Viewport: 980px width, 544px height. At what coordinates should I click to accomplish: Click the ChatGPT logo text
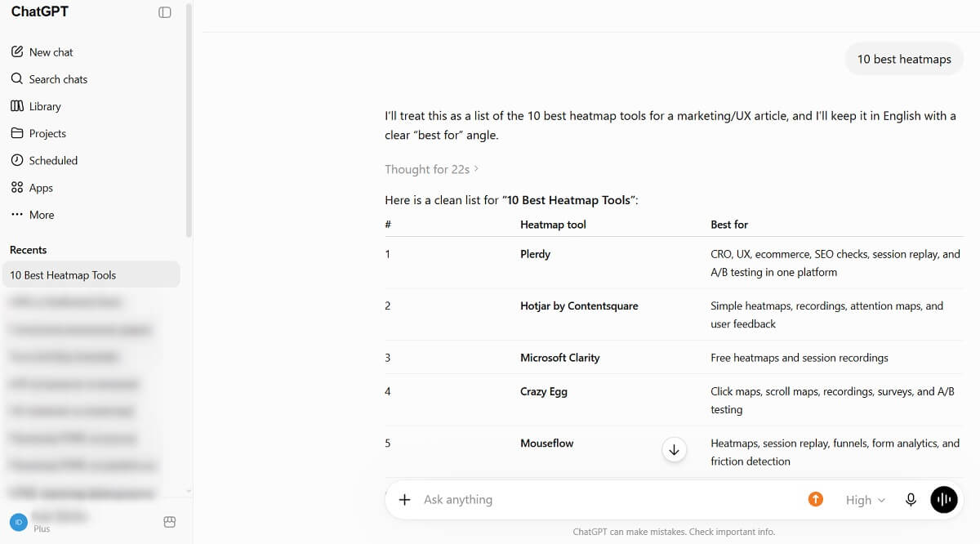(40, 12)
